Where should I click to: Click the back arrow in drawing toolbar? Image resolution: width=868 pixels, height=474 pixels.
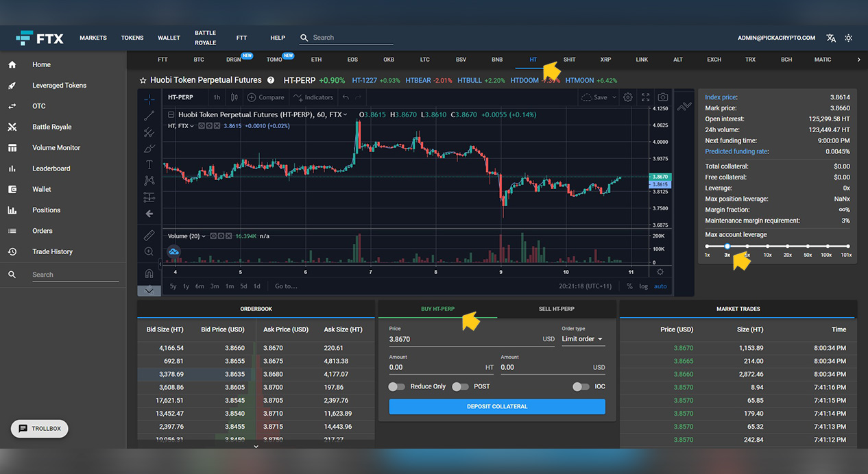(x=149, y=214)
